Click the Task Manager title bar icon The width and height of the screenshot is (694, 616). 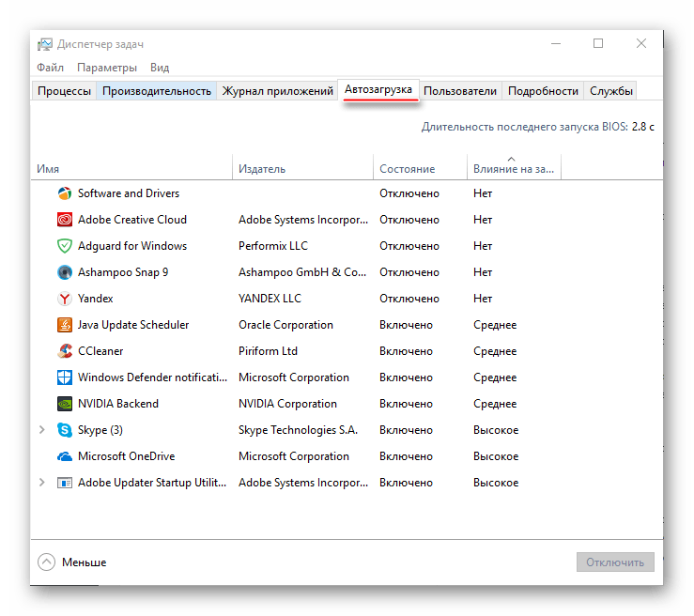pos(45,44)
